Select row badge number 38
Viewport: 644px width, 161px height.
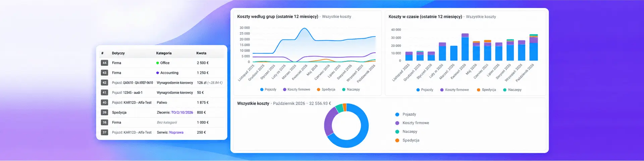coord(104,122)
